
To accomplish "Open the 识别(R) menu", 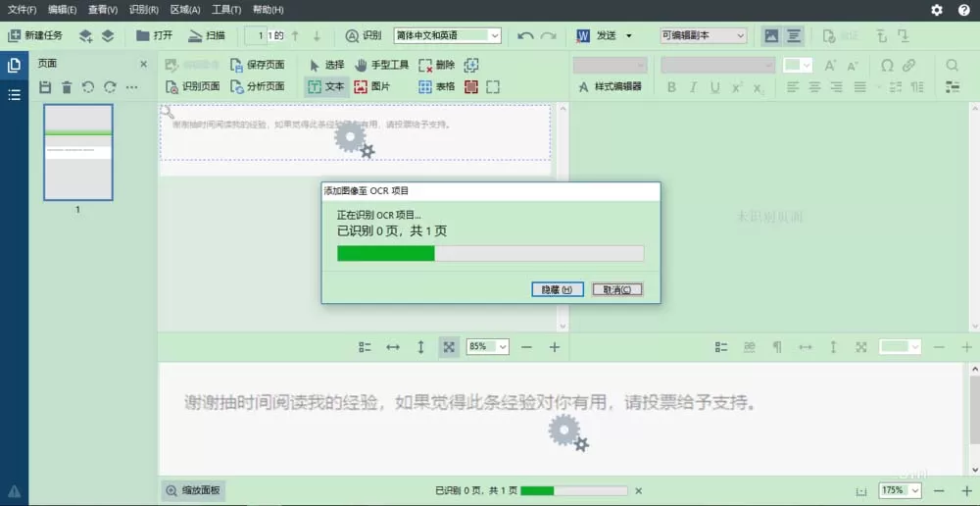I will 144,10.
